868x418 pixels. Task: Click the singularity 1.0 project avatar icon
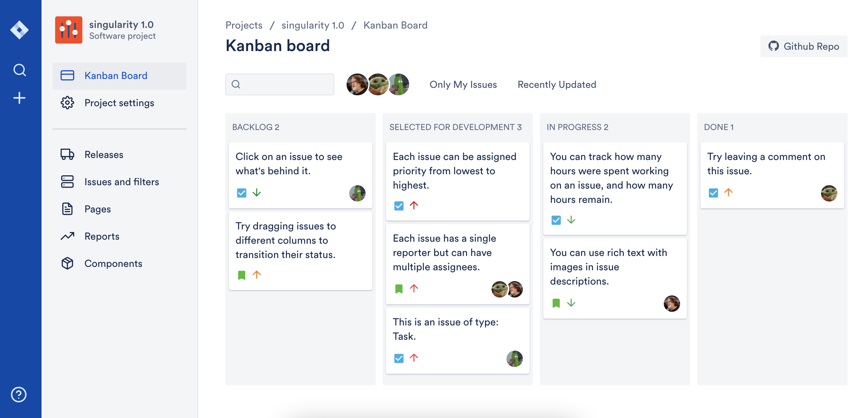click(x=69, y=30)
